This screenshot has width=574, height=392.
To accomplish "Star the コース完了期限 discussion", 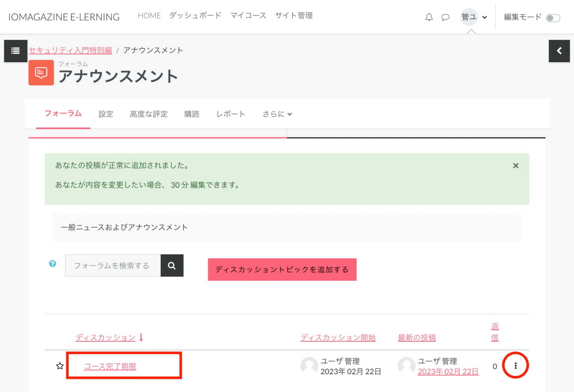I will [x=60, y=366].
